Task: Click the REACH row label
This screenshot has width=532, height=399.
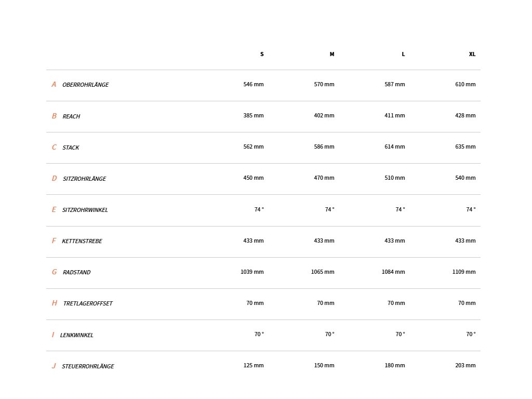Action: click(x=71, y=116)
